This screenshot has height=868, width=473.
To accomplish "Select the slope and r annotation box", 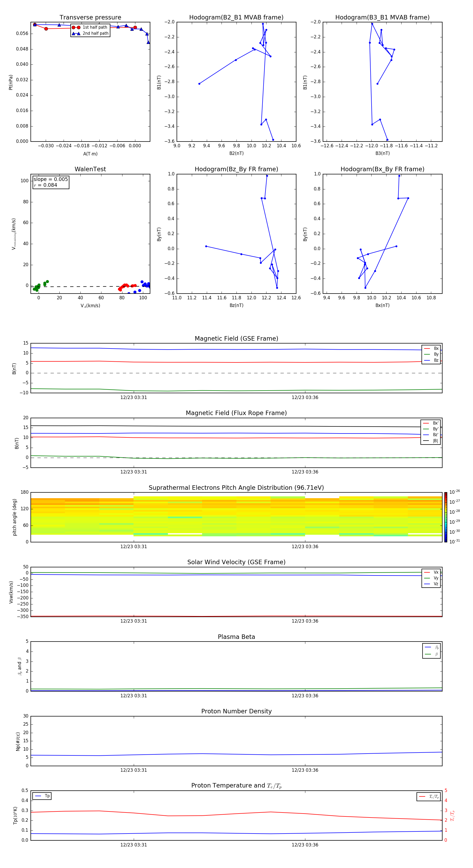I will [x=51, y=182].
